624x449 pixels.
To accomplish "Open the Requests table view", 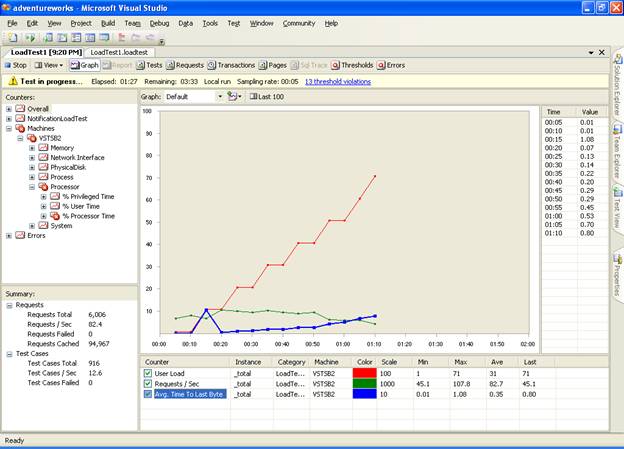I will coord(185,65).
